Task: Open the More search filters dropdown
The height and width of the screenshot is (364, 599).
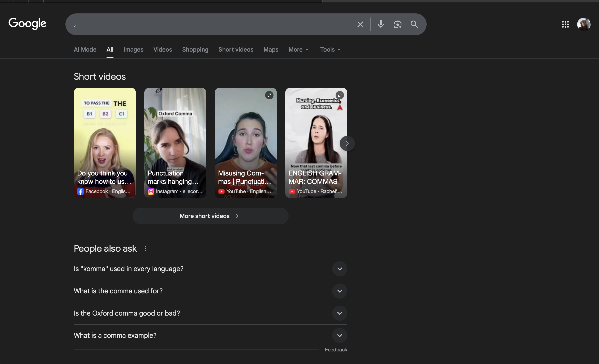Action: click(x=298, y=49)
